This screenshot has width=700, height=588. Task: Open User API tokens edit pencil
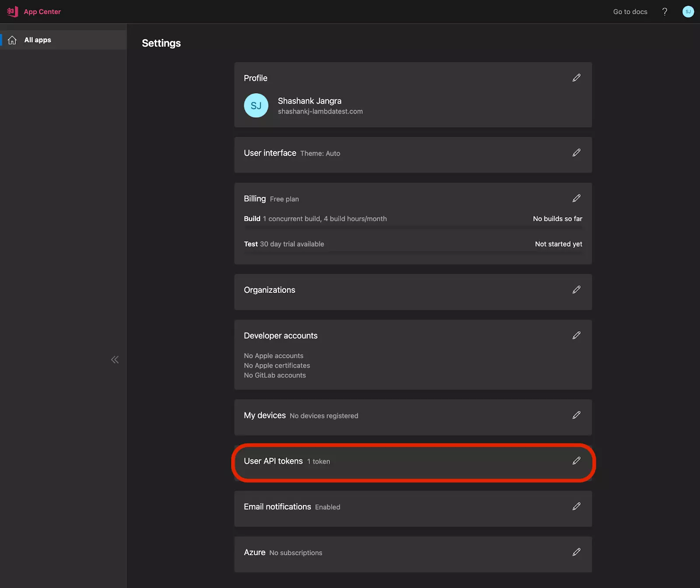tap(576, 461)
